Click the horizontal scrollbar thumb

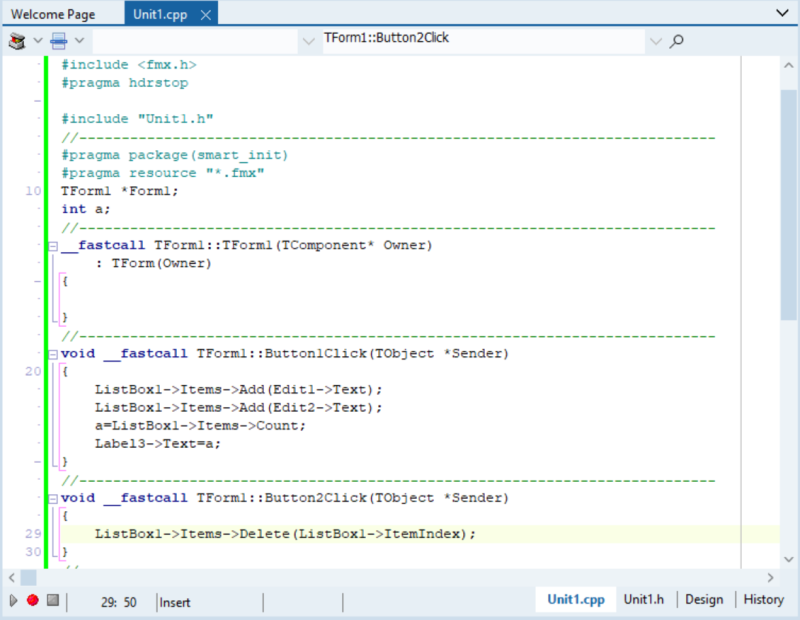pos(29,578)
